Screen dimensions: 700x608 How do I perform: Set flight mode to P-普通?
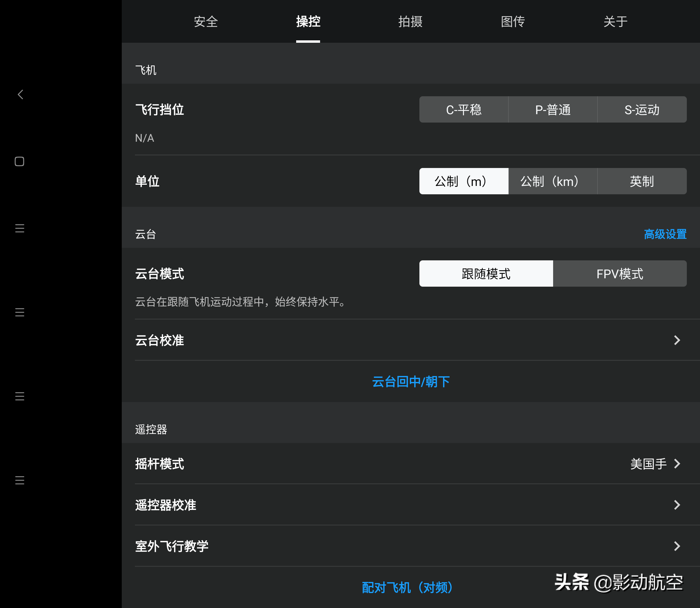click(x=553, y=110)
